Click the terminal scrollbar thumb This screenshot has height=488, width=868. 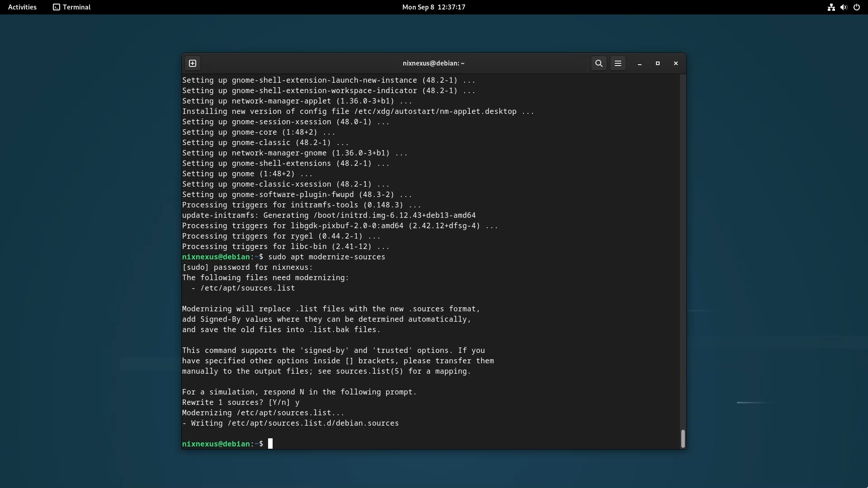683,438
